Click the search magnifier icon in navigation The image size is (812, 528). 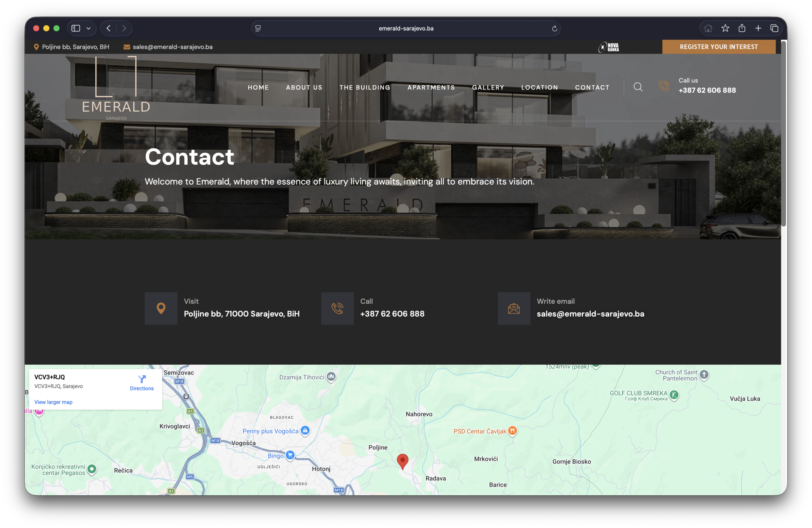(x=638, y=87)
